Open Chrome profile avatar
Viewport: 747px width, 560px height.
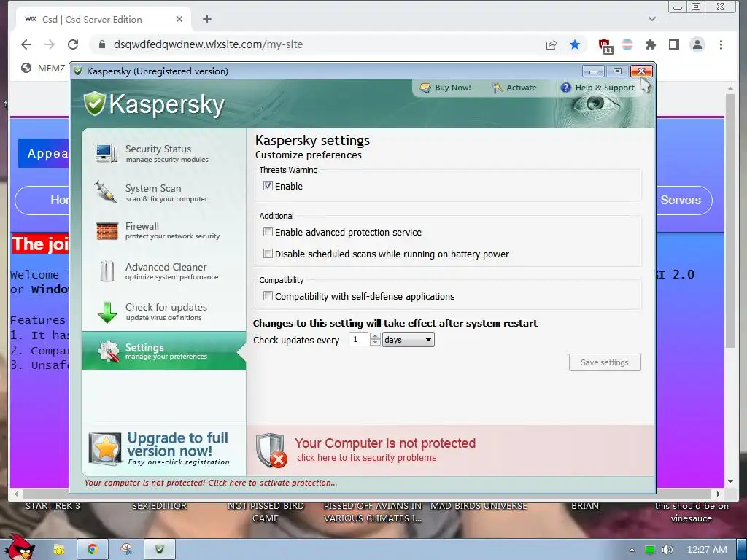pyautogui.click(x=697, y=44)
